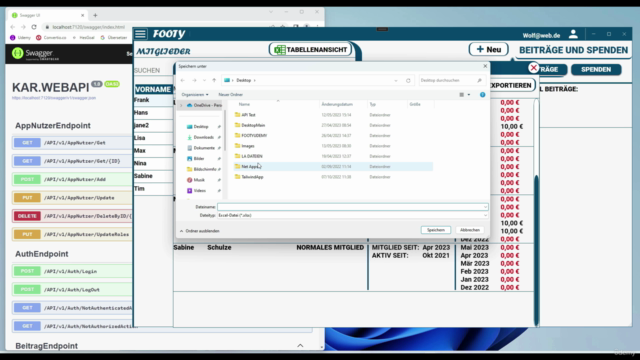Reload the Swagger page in Chrome
The image size is (640, 360).
(34, 27)
